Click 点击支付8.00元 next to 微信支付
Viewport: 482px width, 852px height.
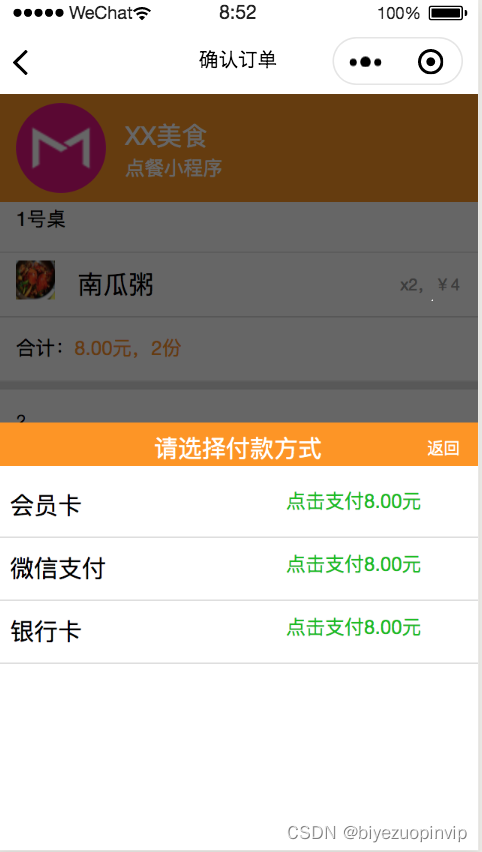coord(354,565)
